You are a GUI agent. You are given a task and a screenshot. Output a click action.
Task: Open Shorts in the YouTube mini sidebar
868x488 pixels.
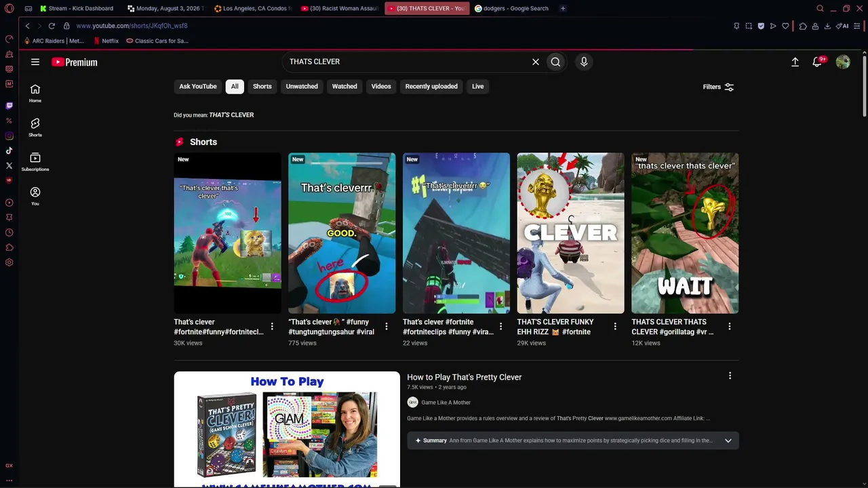[x=35, y=127]
